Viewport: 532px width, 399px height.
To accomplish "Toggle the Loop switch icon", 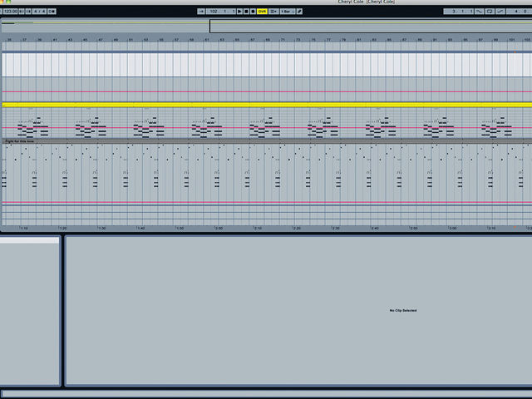I will [490, 11].
